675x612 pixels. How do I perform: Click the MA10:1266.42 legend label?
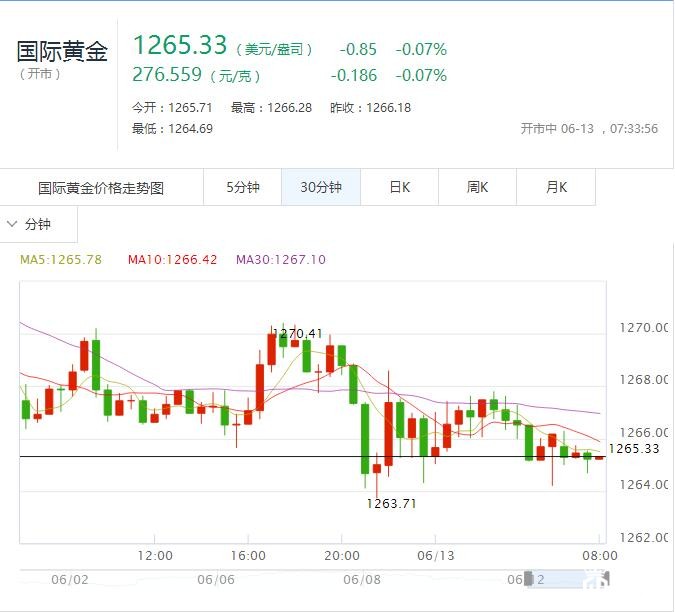(x=172, y=260)
